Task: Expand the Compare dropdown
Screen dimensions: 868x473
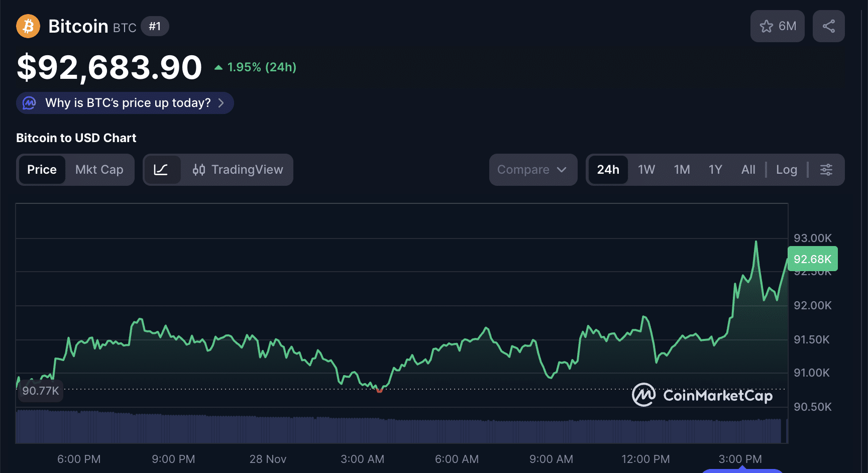Action: tap(532, 170)
